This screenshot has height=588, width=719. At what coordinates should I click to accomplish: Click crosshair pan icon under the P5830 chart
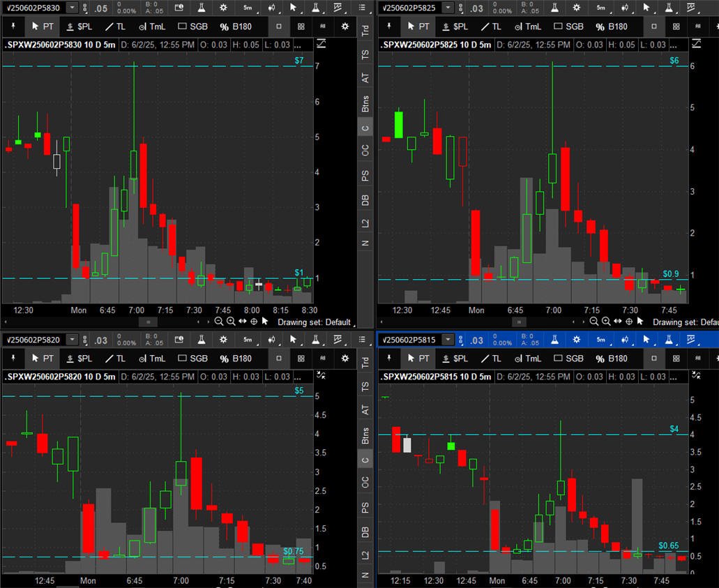[254, 322]
